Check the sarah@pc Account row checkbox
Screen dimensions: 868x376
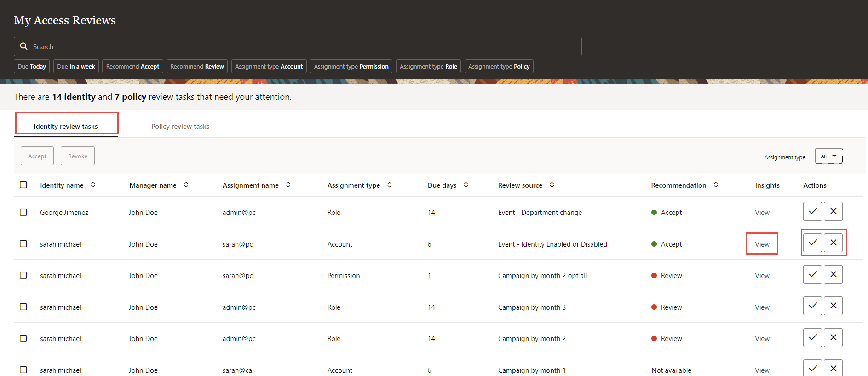[x=23, y=243]
